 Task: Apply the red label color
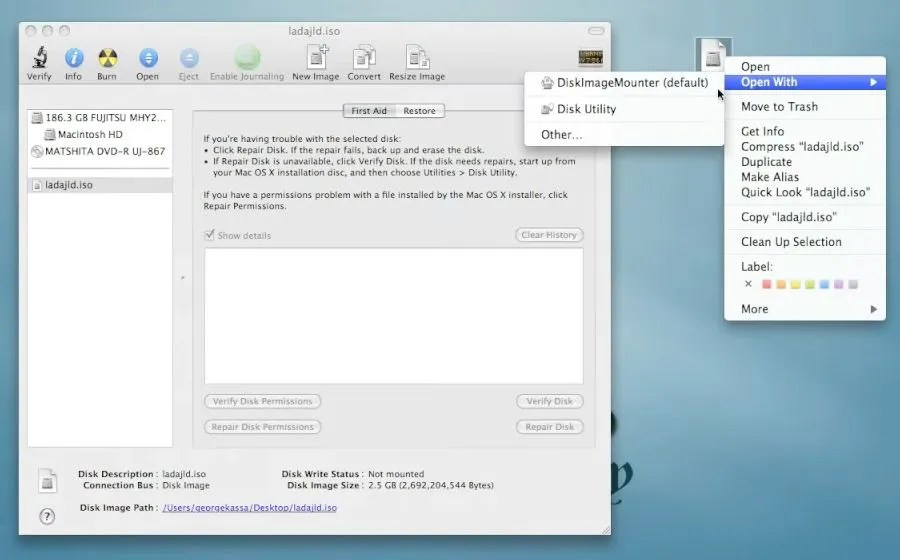click(x=766, y=285)
